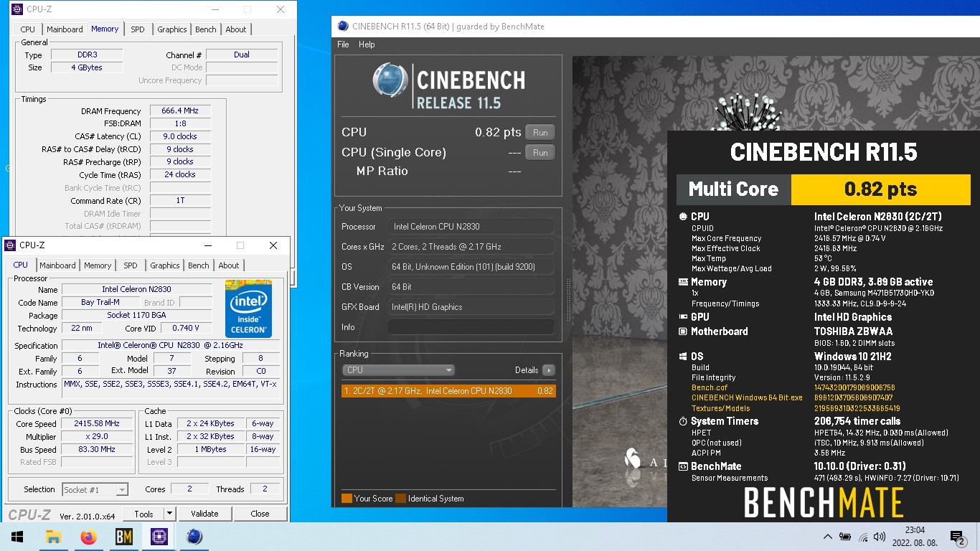Click the Command Rate 1T value
The image size is (980, 551).
click(x=180, y=201)
